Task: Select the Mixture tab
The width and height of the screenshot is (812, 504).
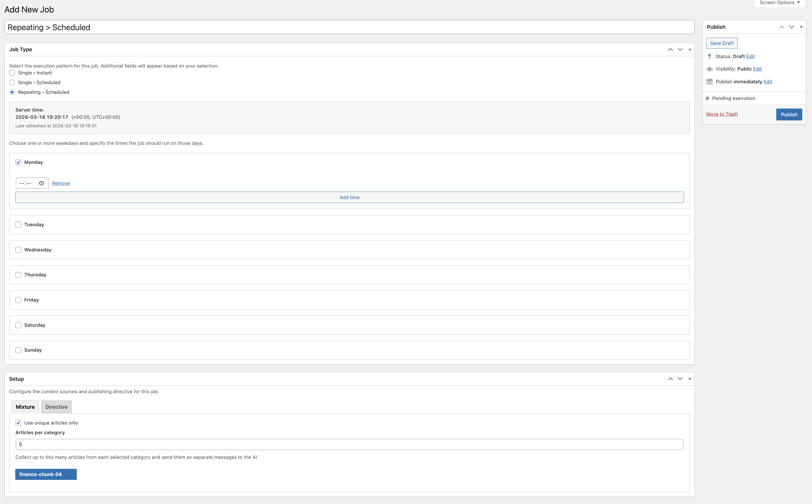Action: (25, 407)
